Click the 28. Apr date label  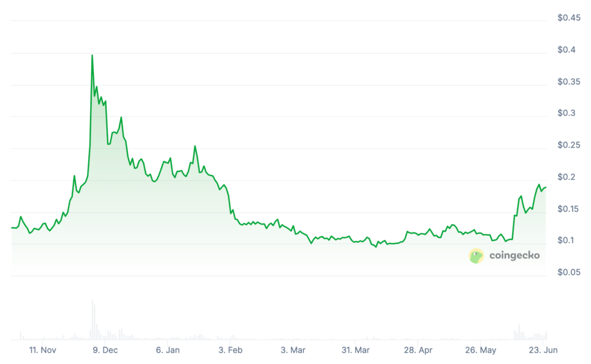coord(418,350)
